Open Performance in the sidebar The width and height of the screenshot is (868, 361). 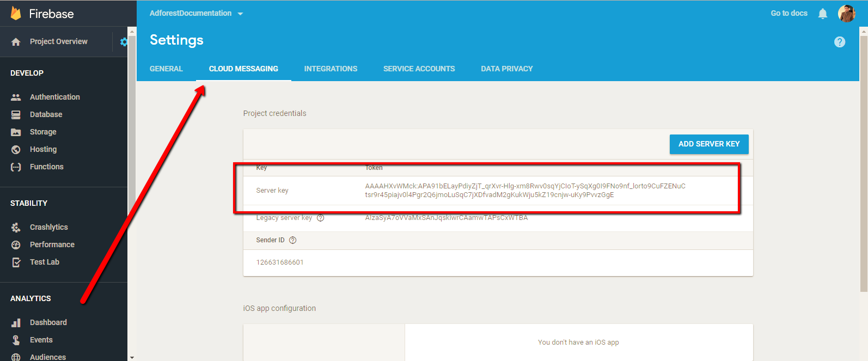[52, 244]
